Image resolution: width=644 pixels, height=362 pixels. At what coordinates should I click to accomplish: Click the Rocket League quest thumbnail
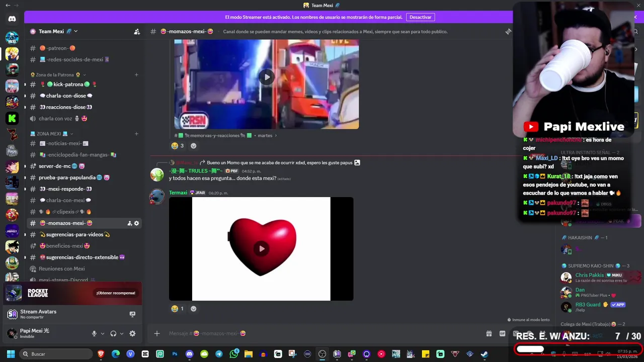click(14, 293)
